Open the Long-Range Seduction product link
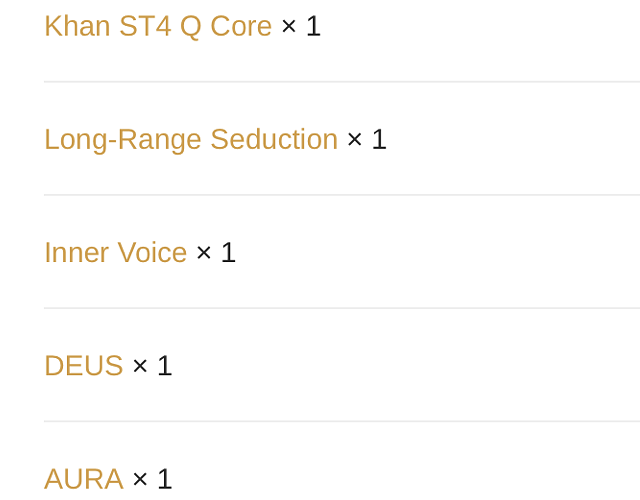The image size is (640, 500). [191, 140]
